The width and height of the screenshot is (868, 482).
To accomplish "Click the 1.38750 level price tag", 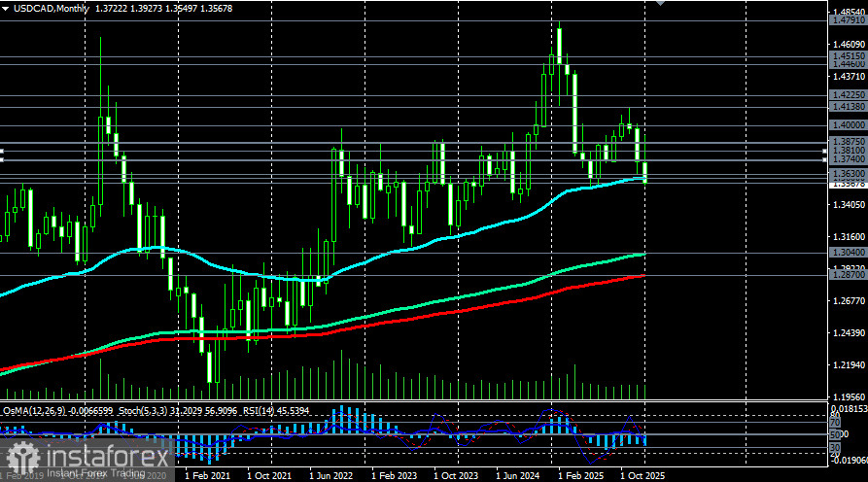I will pos(848,142).
